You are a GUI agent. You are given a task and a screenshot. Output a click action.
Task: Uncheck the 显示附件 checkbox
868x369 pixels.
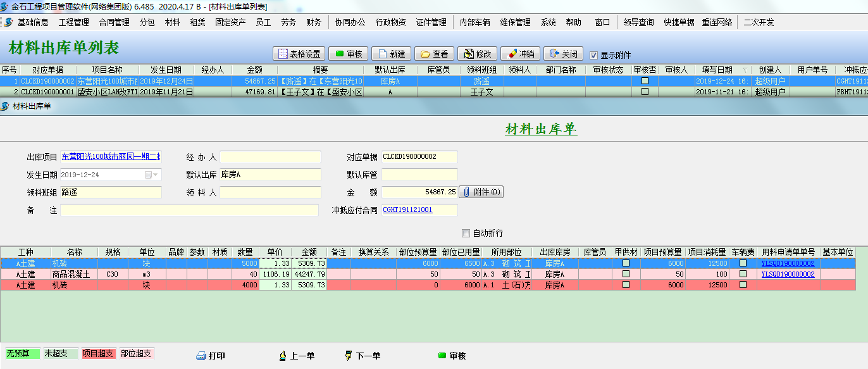tap(593, 55)
